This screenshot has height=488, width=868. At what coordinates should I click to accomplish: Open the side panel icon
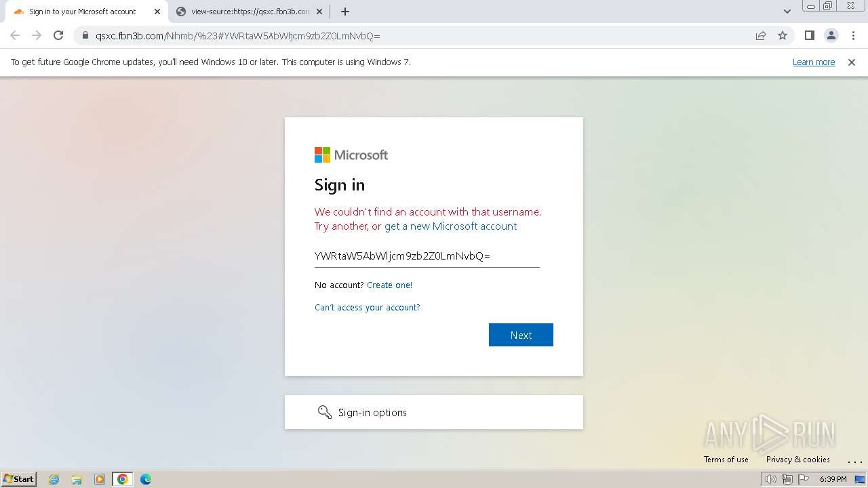point(809,35)
